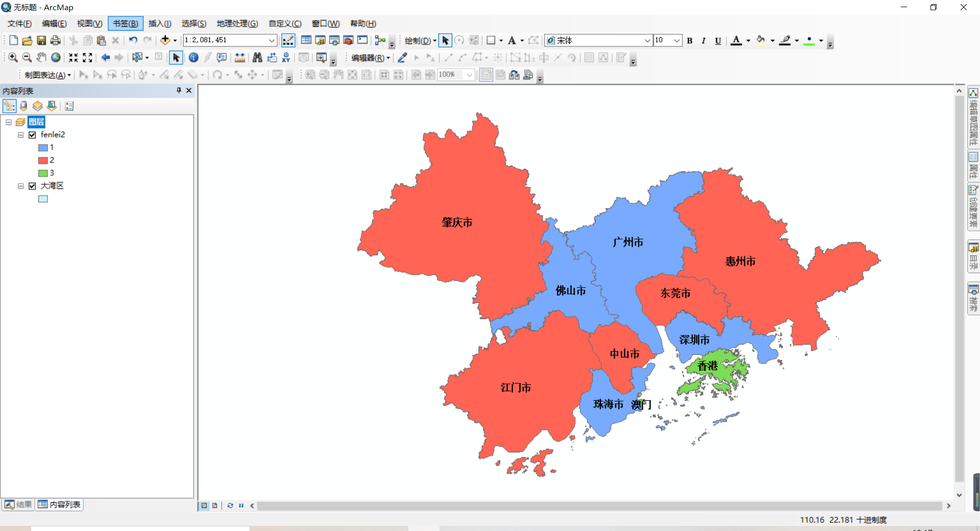Activate the Identify tool
Screen dimensions: 980x531
pos(193,58)
